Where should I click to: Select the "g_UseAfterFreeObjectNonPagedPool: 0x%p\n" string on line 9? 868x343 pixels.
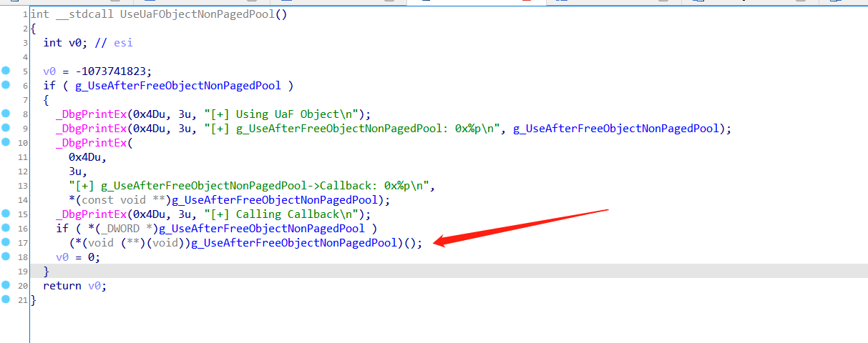(x=353, y=128)
